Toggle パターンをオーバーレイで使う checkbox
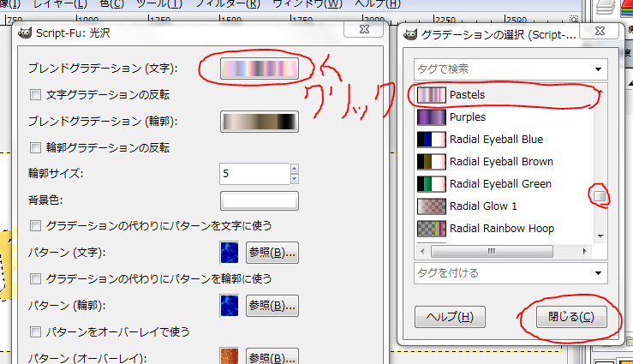The height and width of the screenshot is (364, 633). pyautogui.click(x=35, y=332)
